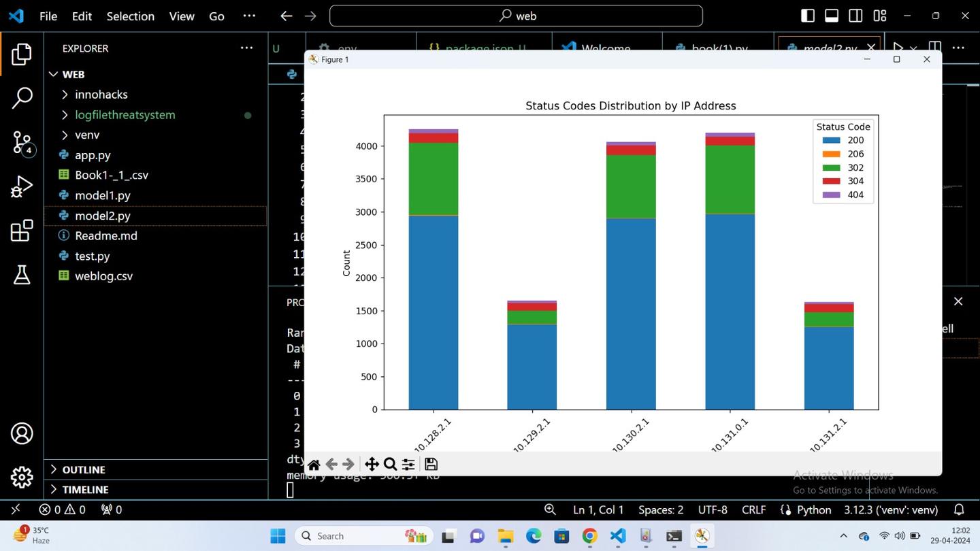This screenshot has width=980, height=551.
Task: Open the Search view in activity bar
Action: click(22, 98)
